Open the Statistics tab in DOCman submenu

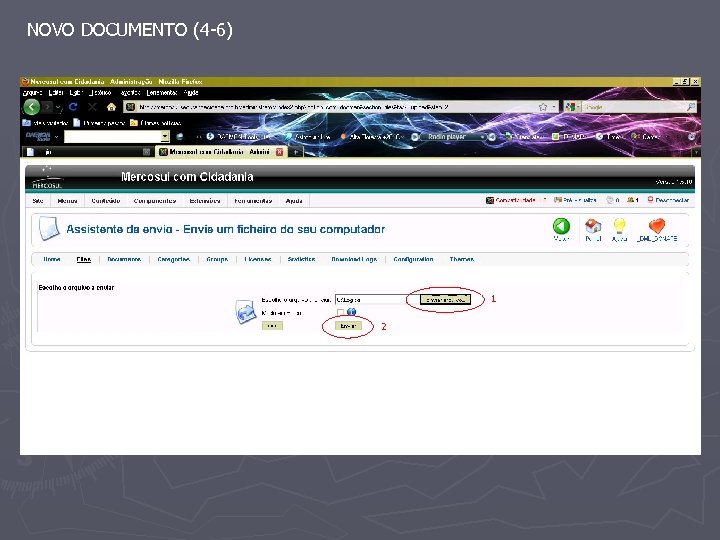(301, 259)
